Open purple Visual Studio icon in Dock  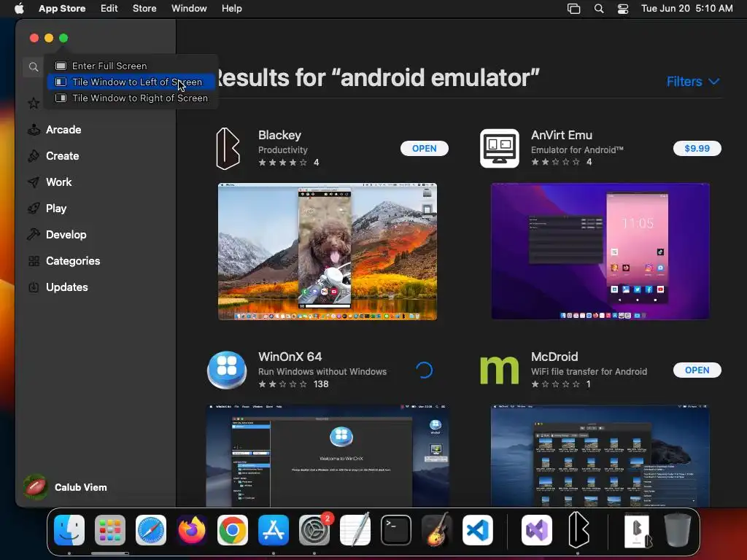tap(537, 530)
